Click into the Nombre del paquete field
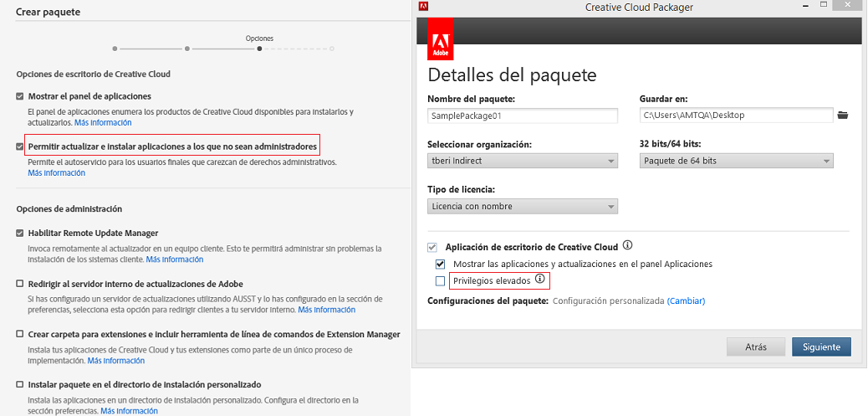The height and width of the screenshot is (416, 868). (522, 115)
